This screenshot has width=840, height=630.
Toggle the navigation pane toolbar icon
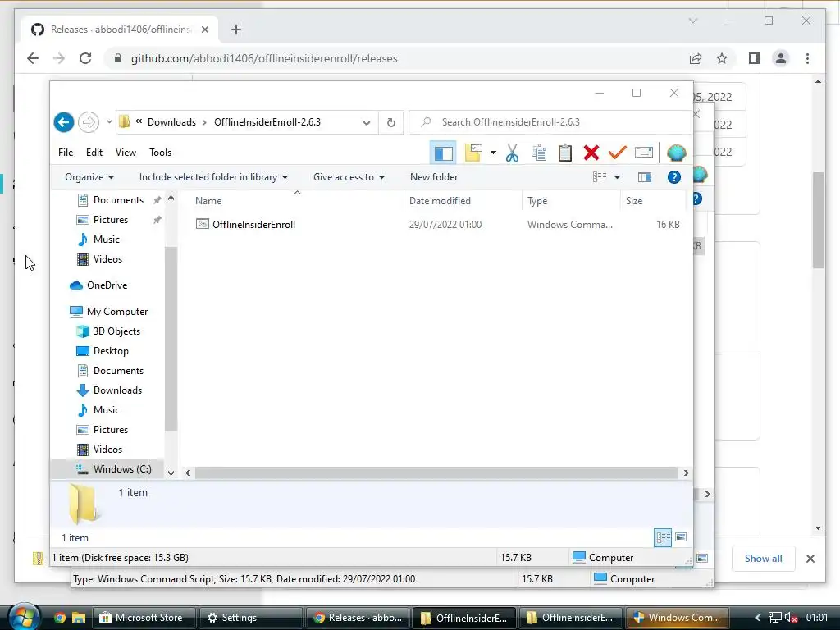click(443, 153)
